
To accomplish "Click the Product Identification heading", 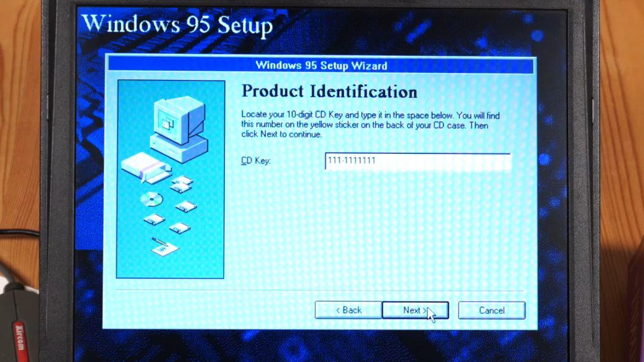I will (329, 91).
